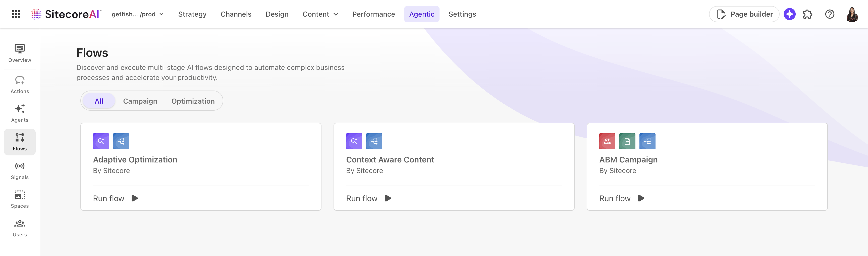Viewport: 868px width, 256px height.
Task: Open the Signals panel
Action: point(20,170)
